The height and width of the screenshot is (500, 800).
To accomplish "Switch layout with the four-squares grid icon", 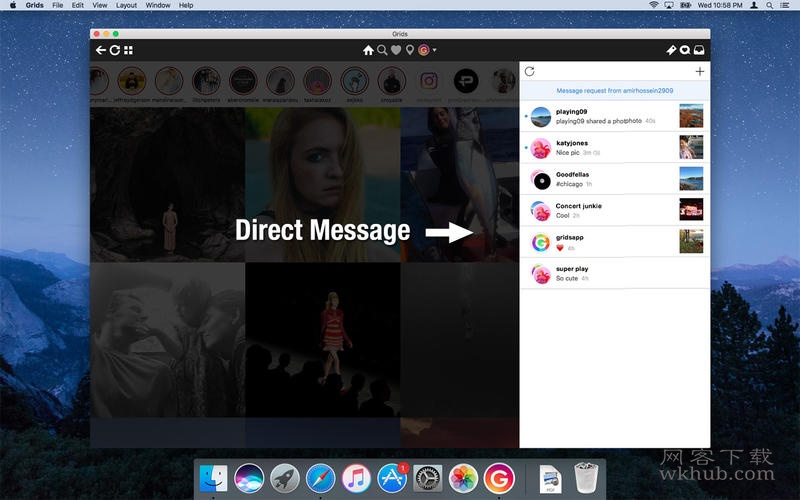I will click(129, 50).
